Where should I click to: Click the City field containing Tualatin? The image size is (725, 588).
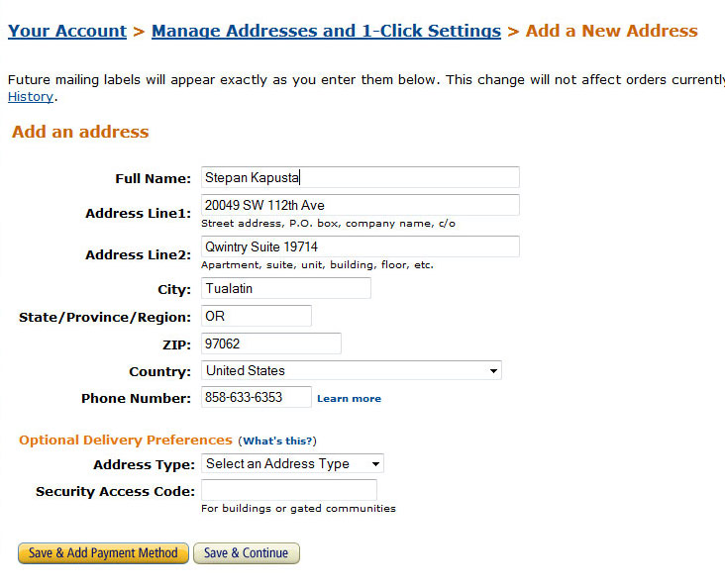(x=285, y=289)
